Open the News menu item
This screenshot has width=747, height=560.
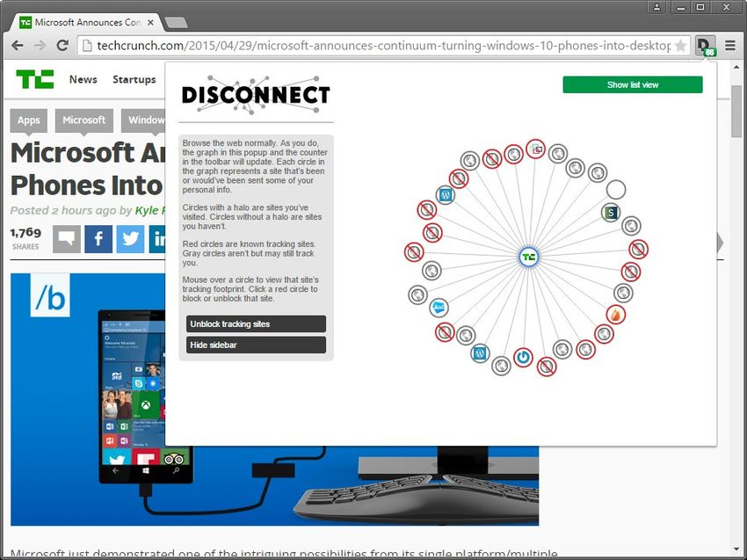(83, 80)
